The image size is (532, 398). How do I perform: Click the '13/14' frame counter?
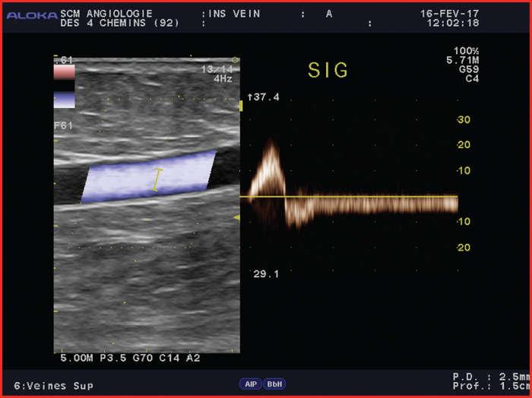point(217,69)
